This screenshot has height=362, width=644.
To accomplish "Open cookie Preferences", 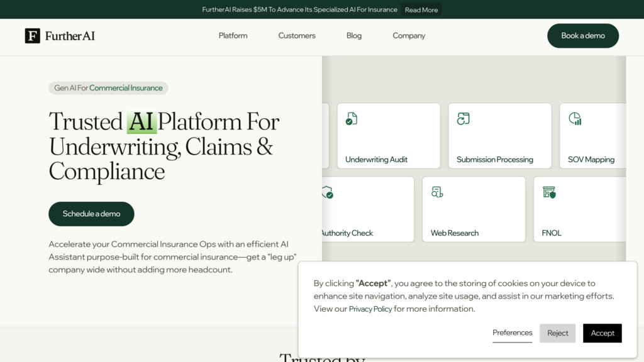I will tap(512, 332).
